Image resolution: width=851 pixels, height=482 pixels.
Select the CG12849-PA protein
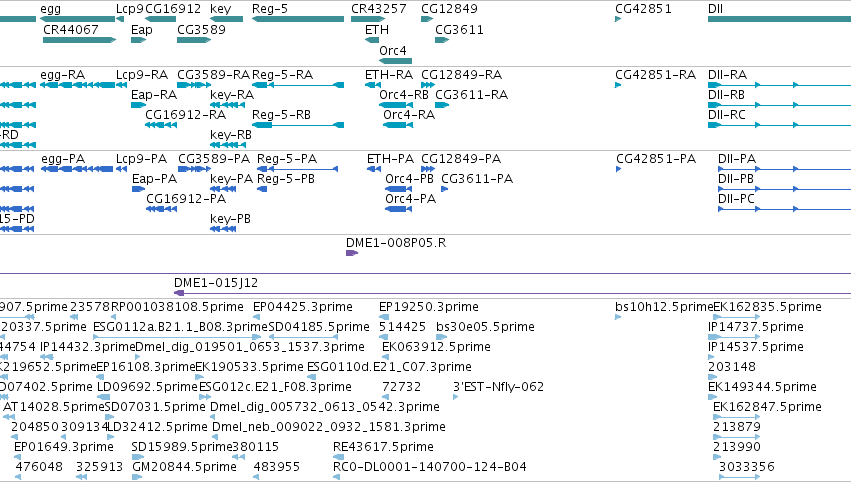click(428, 169)
